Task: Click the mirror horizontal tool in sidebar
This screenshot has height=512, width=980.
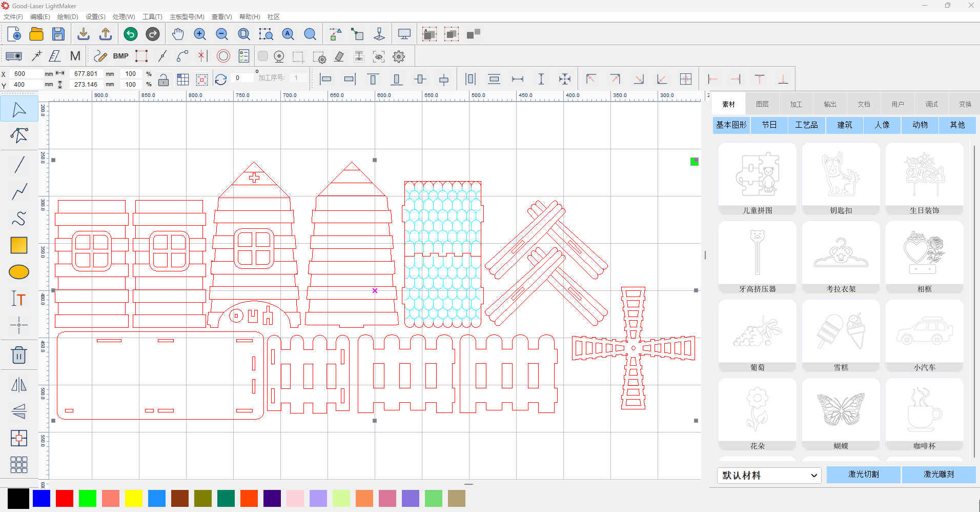Action: [x=19, y=385]
